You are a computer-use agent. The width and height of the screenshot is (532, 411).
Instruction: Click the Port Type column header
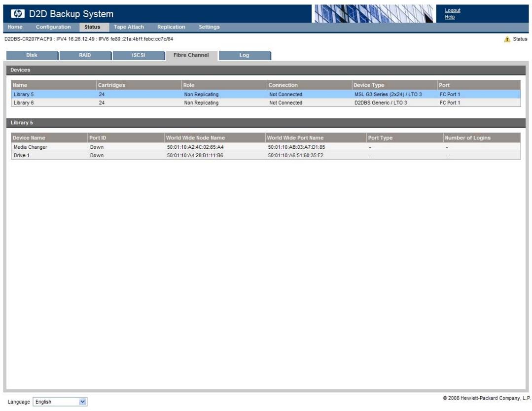coord(404,137)
